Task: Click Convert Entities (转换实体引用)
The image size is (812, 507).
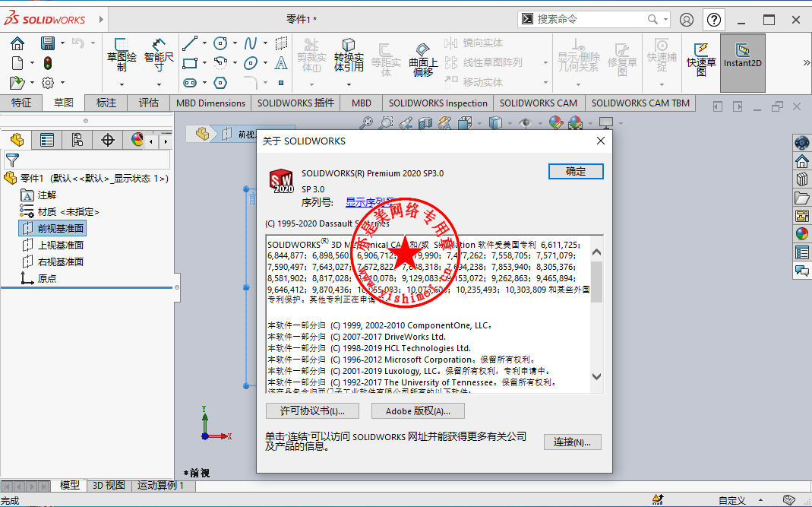Action: (349, 56)
